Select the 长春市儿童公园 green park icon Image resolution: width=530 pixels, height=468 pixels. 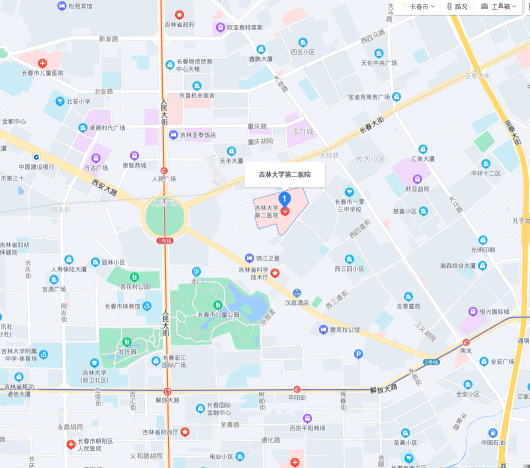point(218,305)
